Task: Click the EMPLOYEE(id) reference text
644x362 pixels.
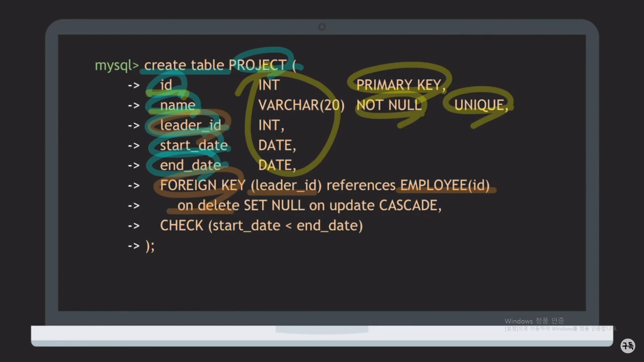Action: pyautogui.click(x=444, y=185)
